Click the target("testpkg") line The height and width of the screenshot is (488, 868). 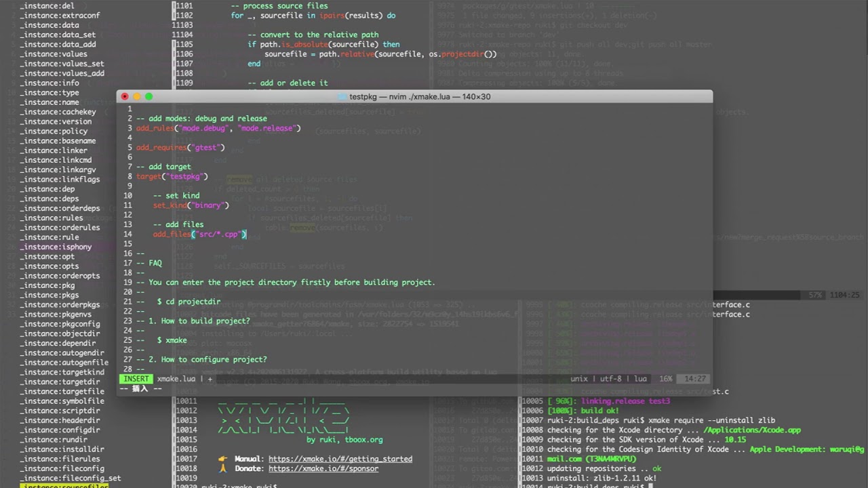tap(172, 176)
